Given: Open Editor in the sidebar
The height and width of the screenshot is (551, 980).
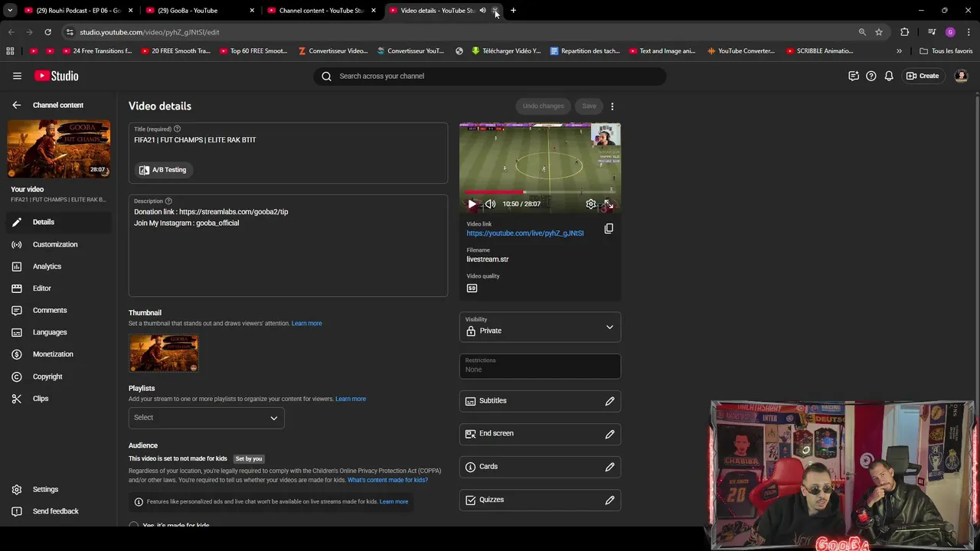Looking at the screenshot, I should pyautogui.click(x=59, y=289).
